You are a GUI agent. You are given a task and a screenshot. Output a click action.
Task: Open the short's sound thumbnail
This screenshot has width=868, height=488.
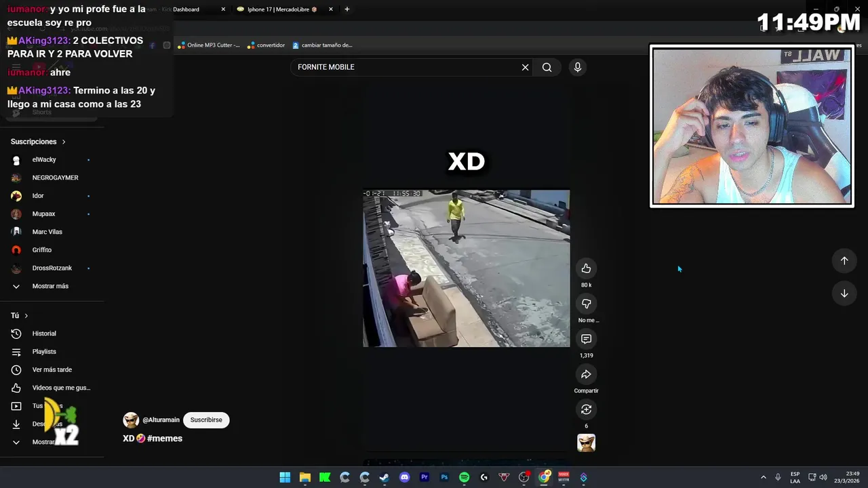point(586,443)
